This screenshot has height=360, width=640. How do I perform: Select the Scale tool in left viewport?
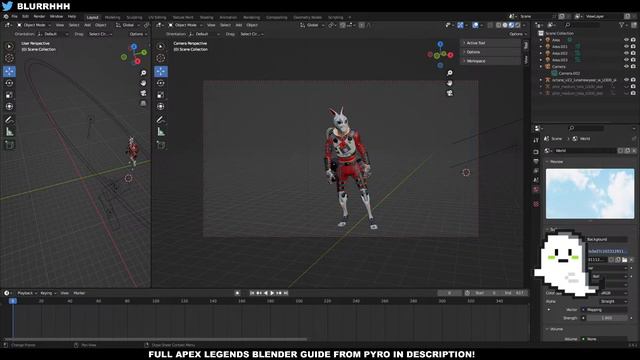coord(9,95)
